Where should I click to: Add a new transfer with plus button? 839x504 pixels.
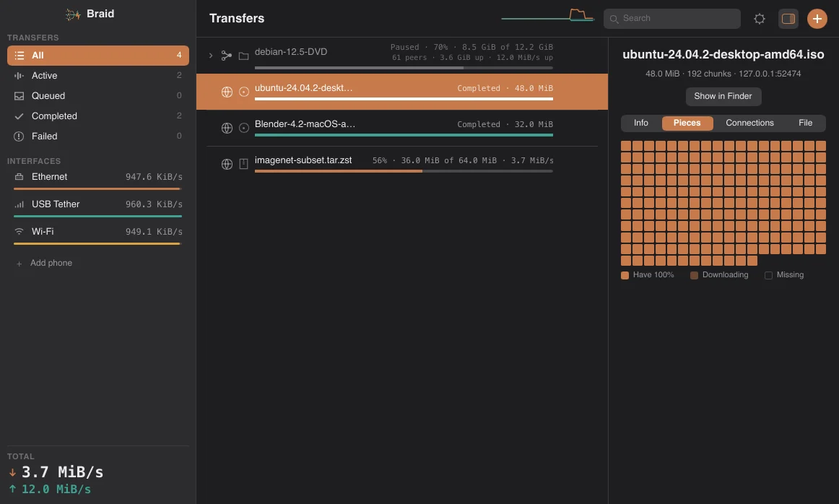pos(817,19)
